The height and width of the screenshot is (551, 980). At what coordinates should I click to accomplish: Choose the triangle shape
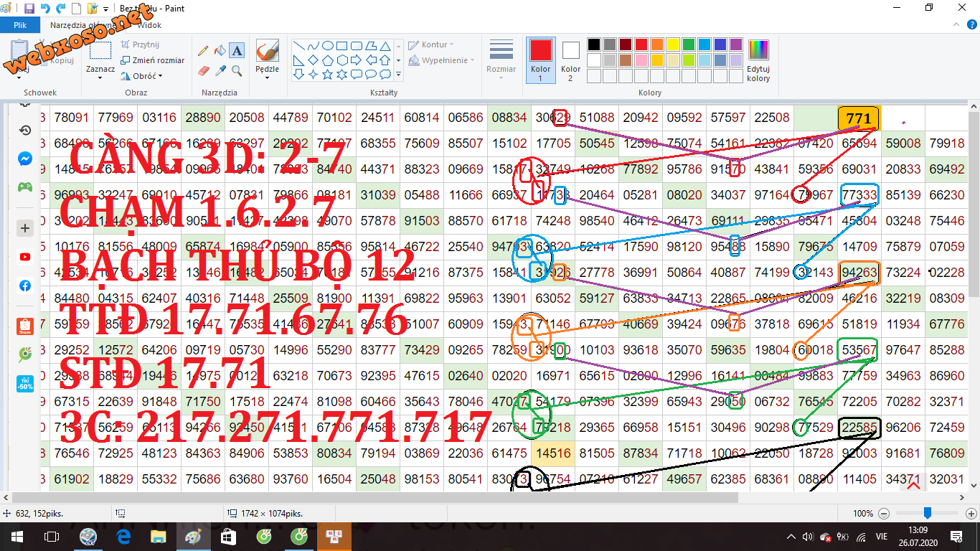(385, 45)
